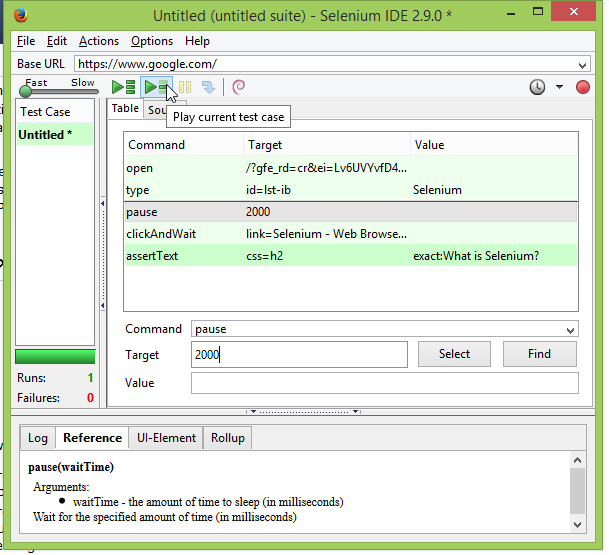Open the Edit menu

[57, 41]
